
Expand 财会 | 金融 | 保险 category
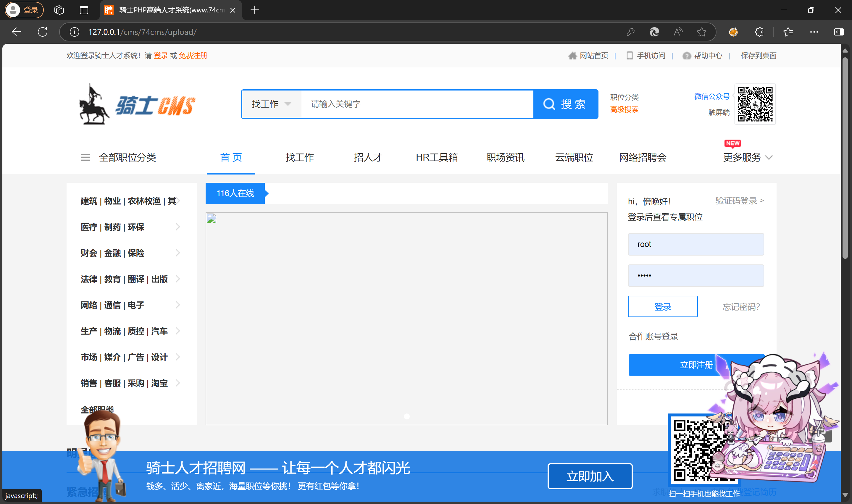coord(131,253)
